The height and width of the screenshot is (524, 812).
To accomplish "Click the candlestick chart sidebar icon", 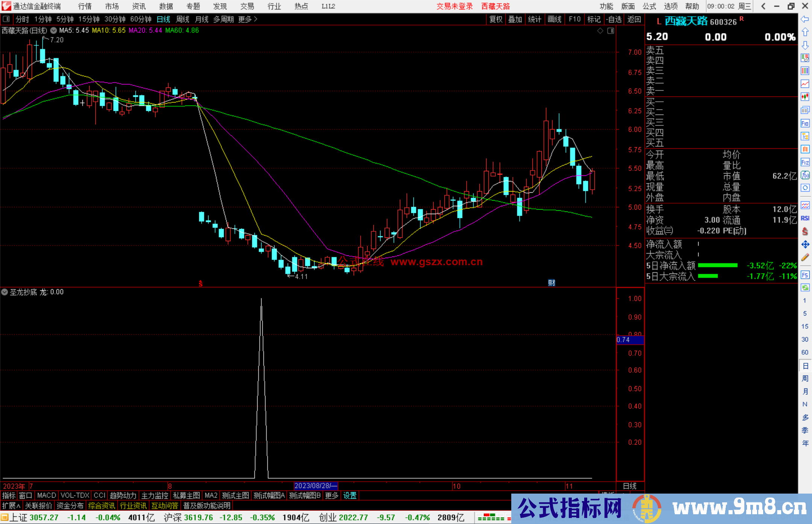I will (x=805, y=97).
